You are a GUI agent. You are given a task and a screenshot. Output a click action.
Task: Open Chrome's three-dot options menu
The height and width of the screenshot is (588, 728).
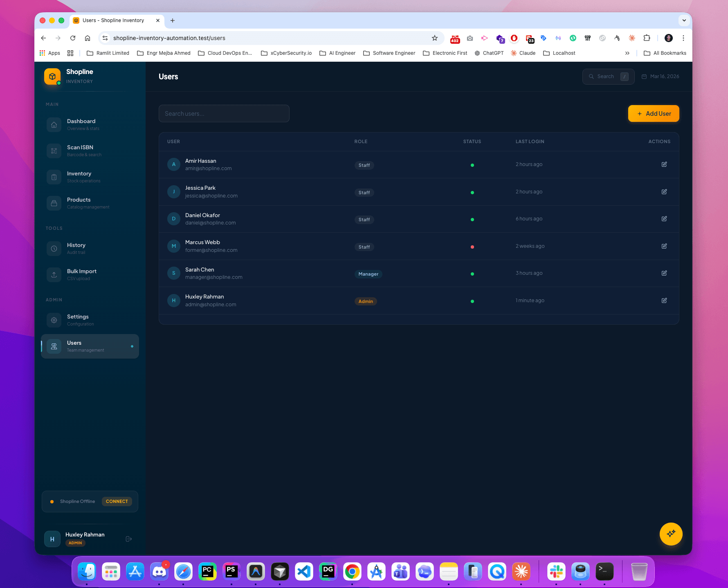point(683,38)
